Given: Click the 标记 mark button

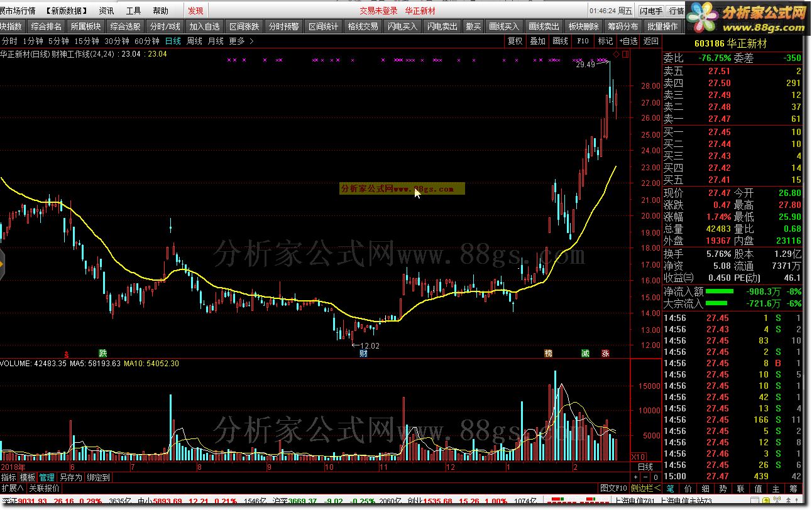Looking at the screenshot, I should (605, 41).
